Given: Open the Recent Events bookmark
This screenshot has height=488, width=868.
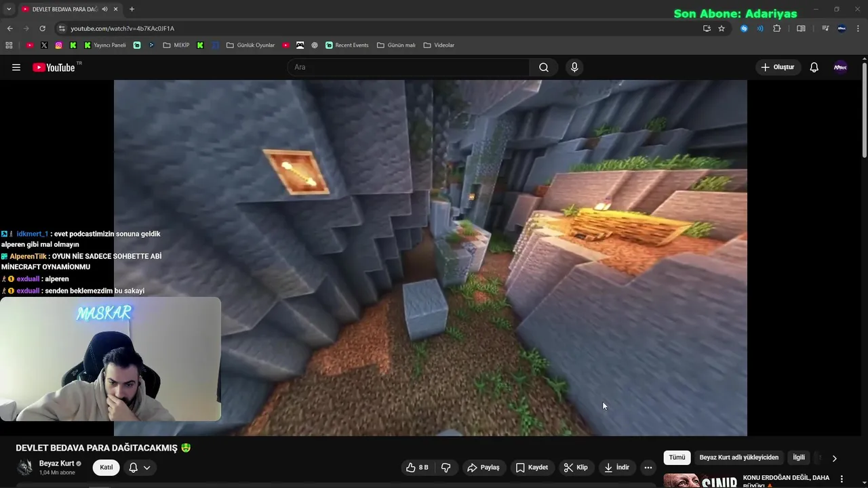Looking at the screenshot, I should (x=347, y=45).
